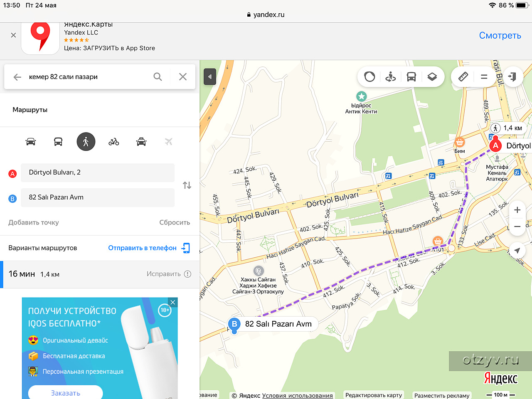The width and height of the screenshot is (532, 399).
Task: Click Ыдирос Антик Кенти landmark icon
Action: [x=362, y=96]
